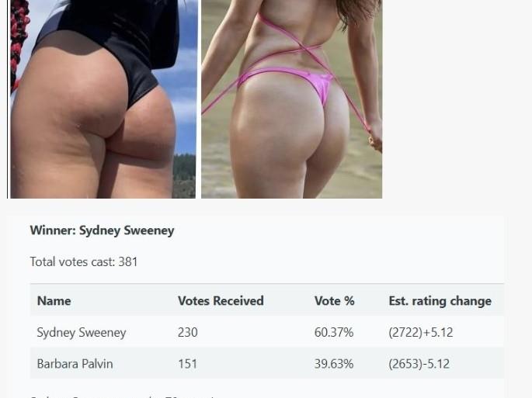532x398 pixels.
Task: Select Barbara Palvin name in table
Action: click(75, 364)
